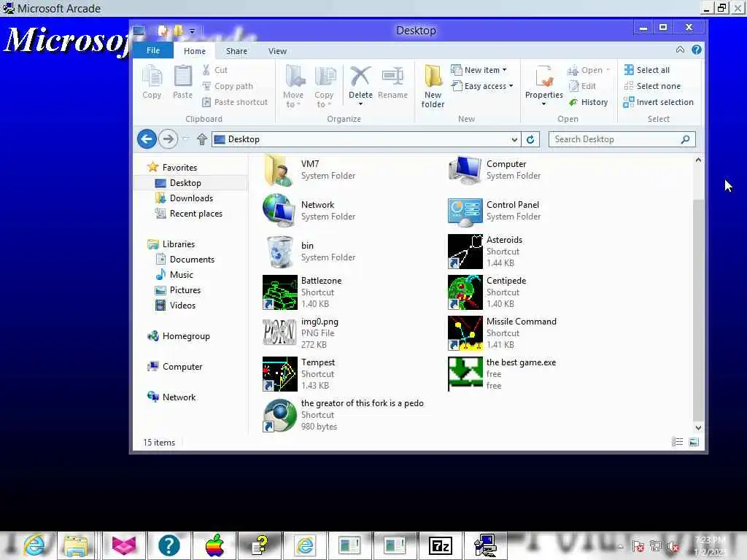Click Copy path in the ribbon

pyautogui.click(x=228, y=86)
